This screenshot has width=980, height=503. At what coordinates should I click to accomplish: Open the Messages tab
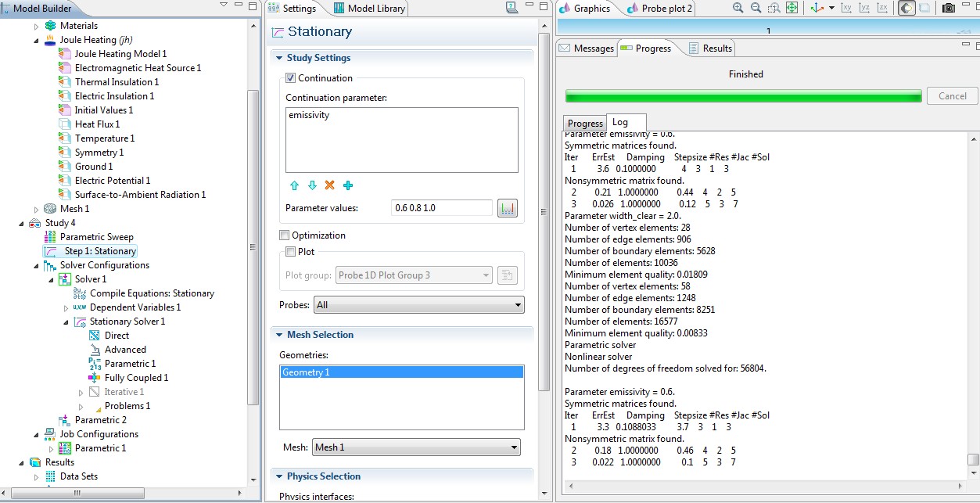tap(586, 49)
